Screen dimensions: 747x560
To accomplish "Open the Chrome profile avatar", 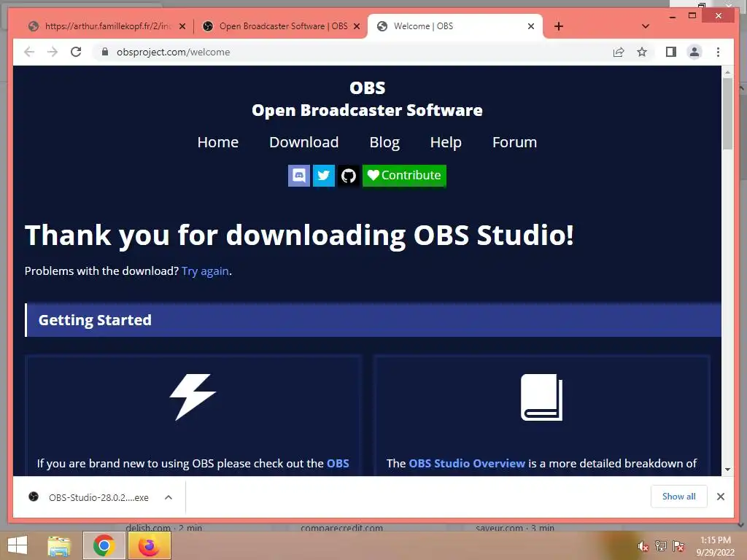I will 694,52.
